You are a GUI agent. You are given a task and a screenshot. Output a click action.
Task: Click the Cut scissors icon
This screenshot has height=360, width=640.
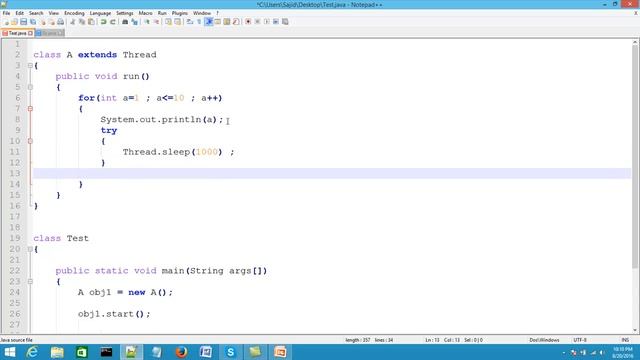tap(73, 22)
